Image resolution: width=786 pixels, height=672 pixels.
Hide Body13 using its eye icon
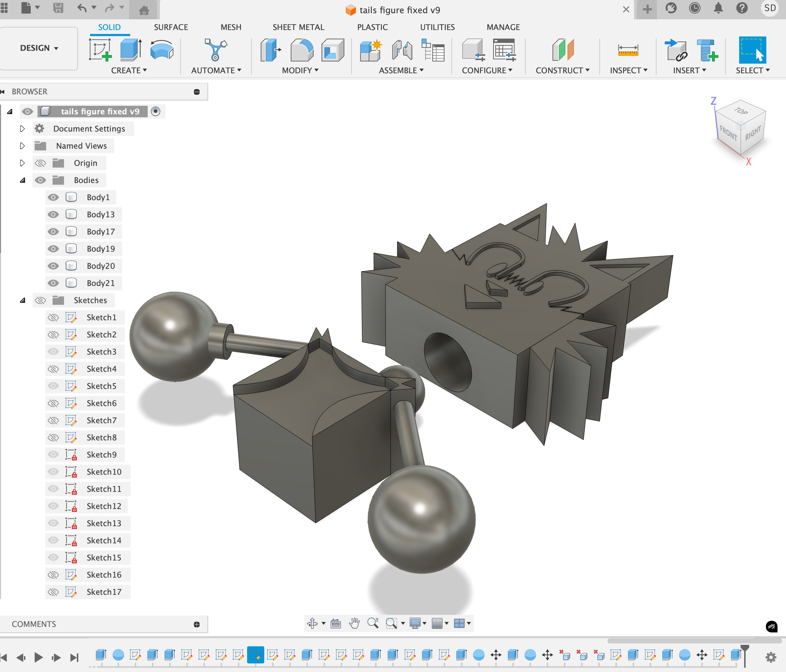(x=53, y=214)
